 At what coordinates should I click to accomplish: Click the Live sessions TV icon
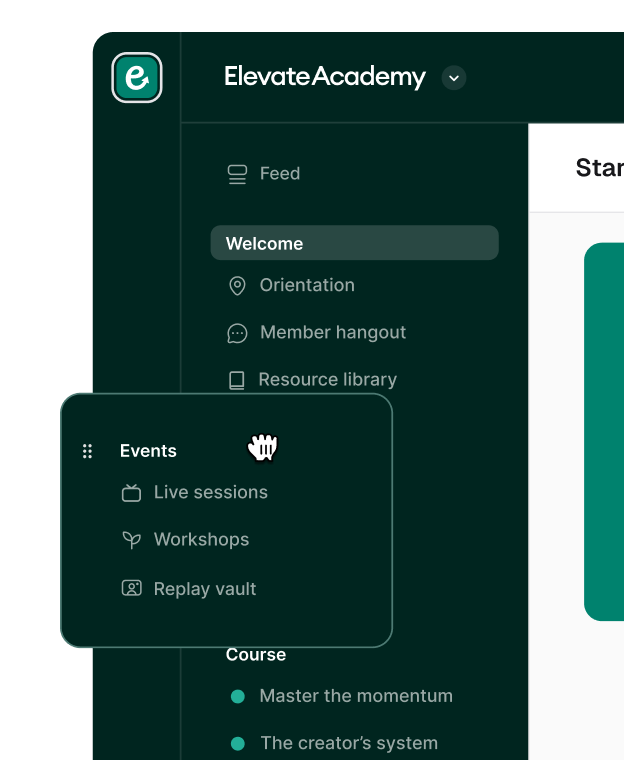[x=131, y=493]
